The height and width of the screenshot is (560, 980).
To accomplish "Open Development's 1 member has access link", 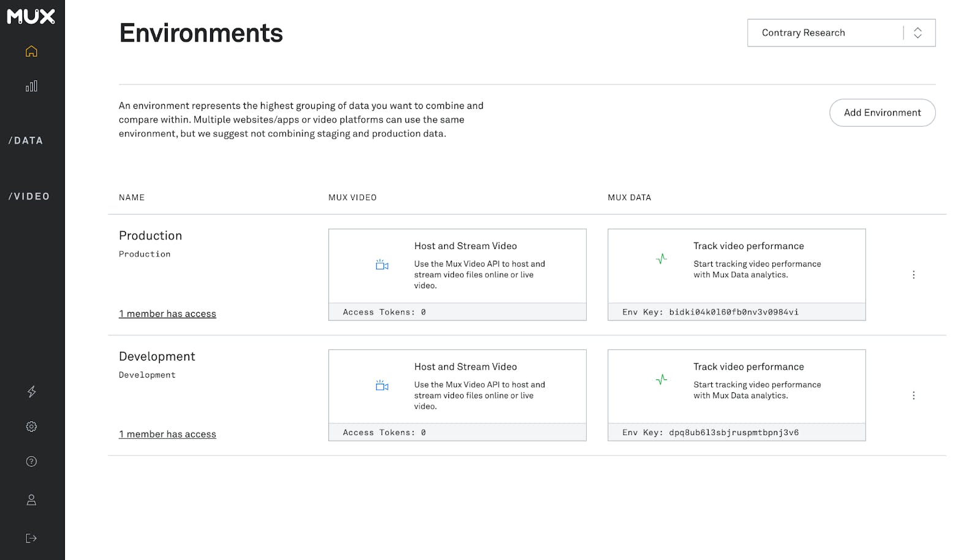I will click(x=167, y=435).
